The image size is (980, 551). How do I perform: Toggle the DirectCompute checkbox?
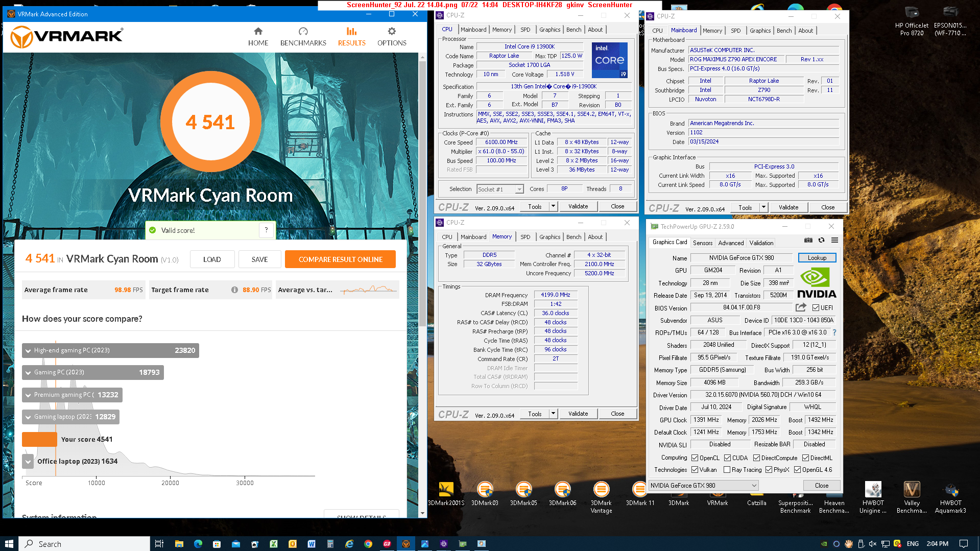756,458
